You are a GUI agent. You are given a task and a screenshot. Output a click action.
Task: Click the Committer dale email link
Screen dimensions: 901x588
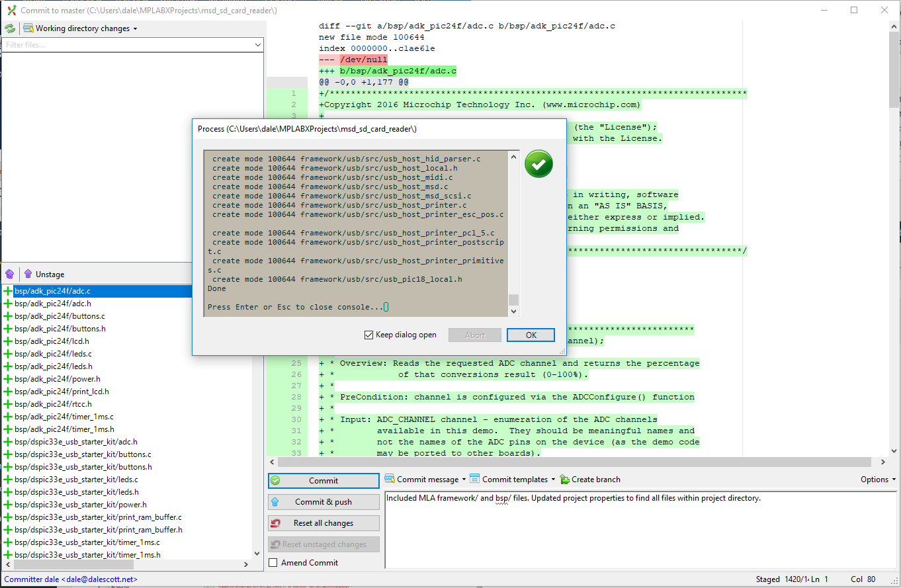pos(71,579)
